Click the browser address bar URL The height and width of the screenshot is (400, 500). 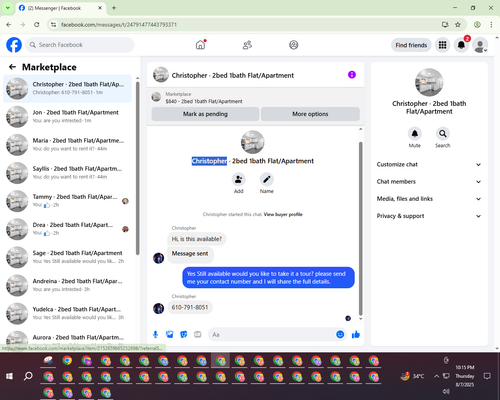coord(119,25)
